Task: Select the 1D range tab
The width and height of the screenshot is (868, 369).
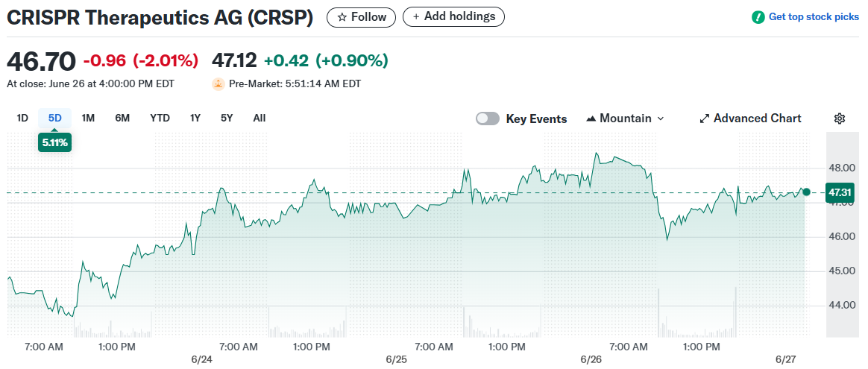Action: coord(22,118)
